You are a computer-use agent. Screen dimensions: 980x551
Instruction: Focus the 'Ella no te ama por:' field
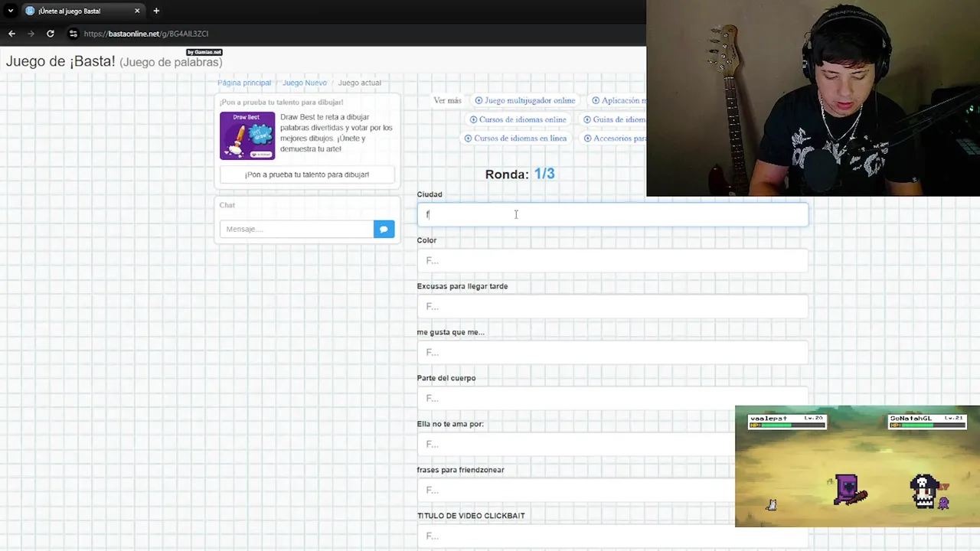coord(576,444)
